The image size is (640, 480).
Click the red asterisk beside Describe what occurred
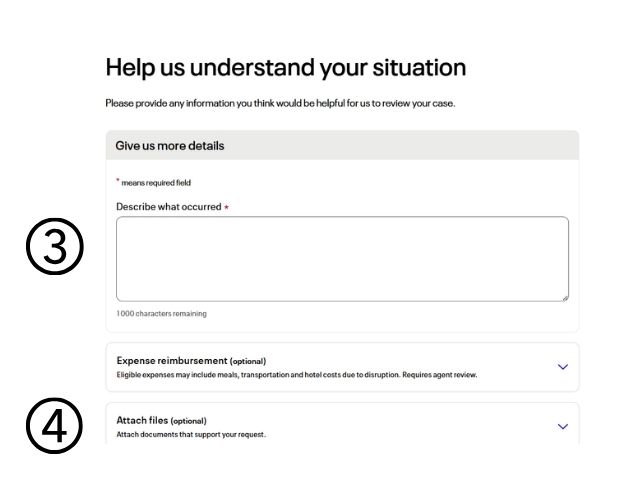tap(226, 207)
